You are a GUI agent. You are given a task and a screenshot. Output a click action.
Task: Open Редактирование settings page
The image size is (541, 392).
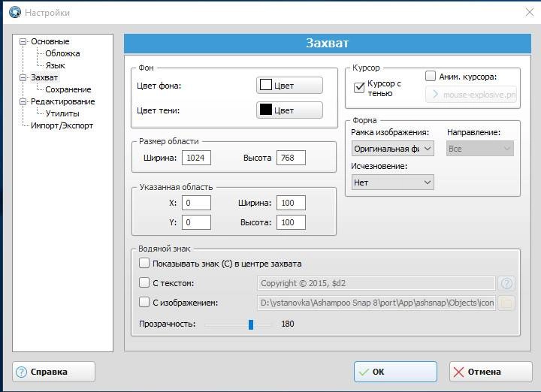[63, 101]
